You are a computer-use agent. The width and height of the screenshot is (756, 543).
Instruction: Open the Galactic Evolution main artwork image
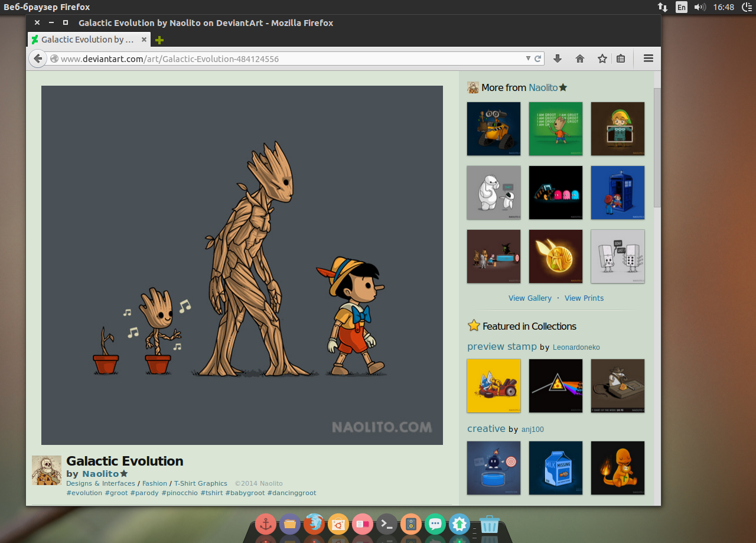[x=242, y=265]
